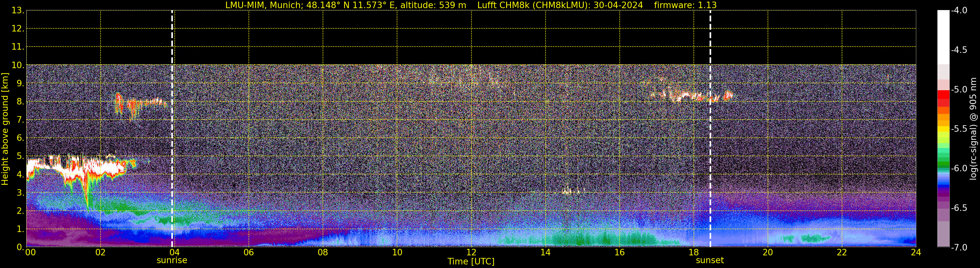Click the time axis tick label '24'
980x268 pixels.
coord(916,252)
